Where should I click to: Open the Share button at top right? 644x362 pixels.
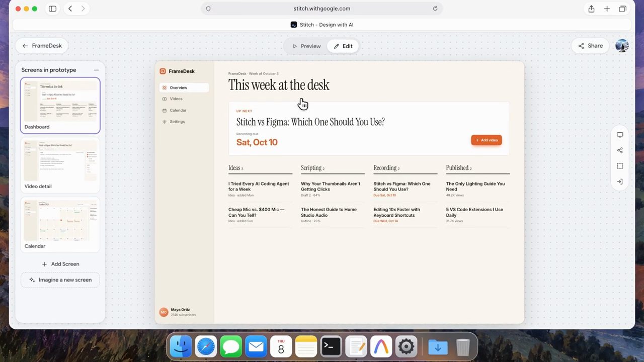click(x=591, y=46)
